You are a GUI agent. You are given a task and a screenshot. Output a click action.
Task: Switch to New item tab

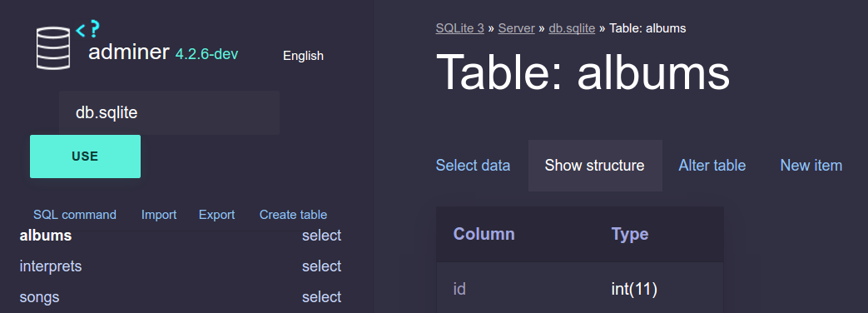point(811,165)
